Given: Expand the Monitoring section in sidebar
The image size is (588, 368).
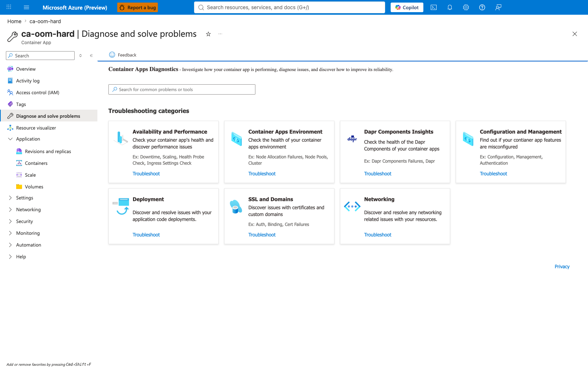Looking at the screenshot, I should coord(10,233).
